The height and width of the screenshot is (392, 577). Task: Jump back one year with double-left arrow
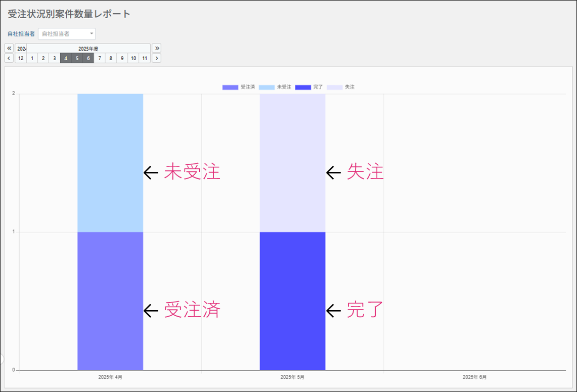point(9,48)
